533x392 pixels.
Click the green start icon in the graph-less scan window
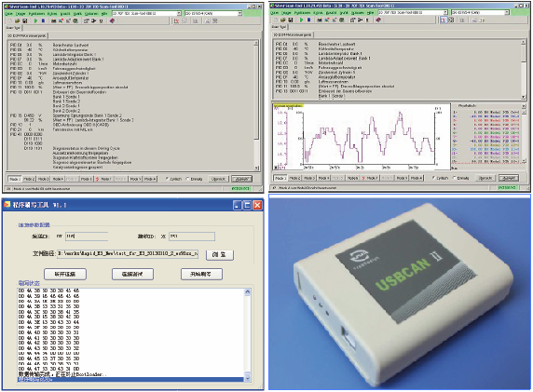[35, 20]
